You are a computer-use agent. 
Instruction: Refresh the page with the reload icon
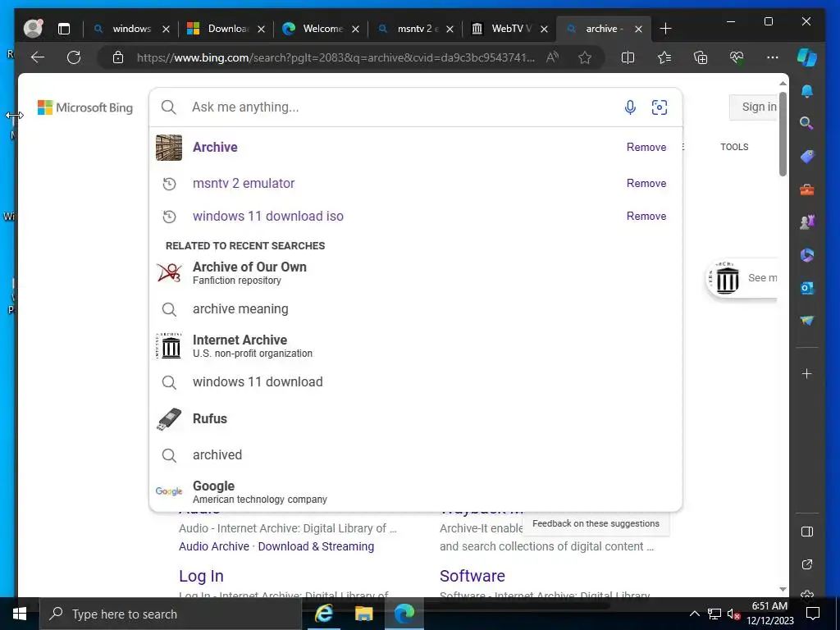[x=74, y=57]
